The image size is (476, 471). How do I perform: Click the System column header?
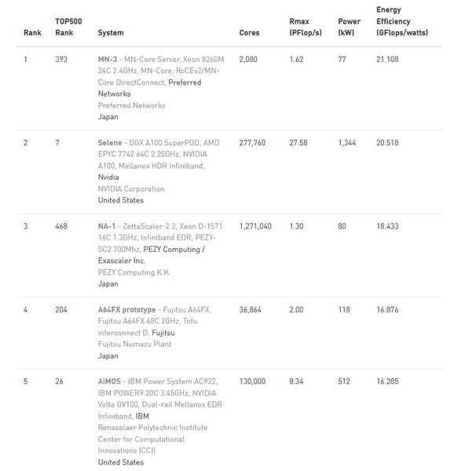[x=111, y=33]
